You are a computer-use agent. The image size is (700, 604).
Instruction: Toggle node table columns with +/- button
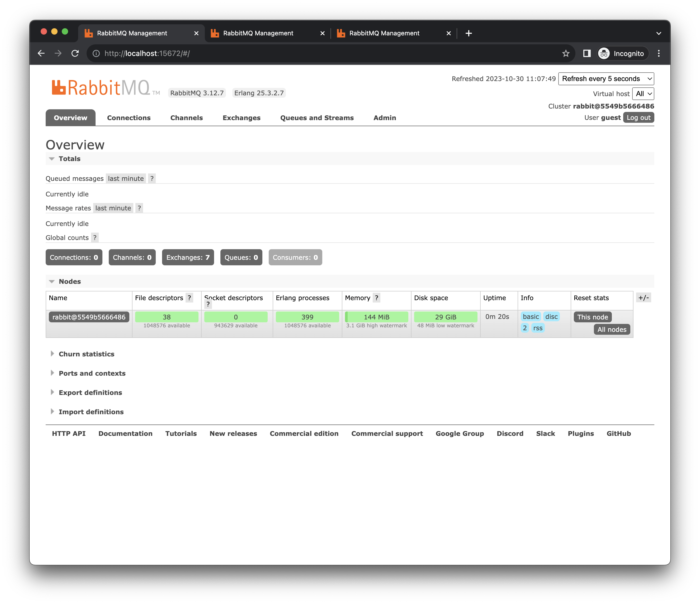tap(644, 298)
